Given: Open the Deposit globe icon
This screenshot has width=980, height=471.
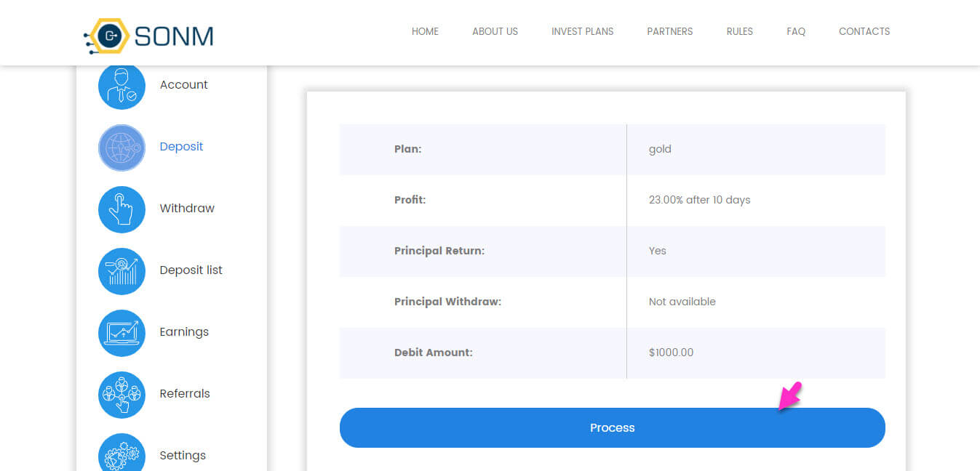Looking at the screenshot, I should [121, 146].
